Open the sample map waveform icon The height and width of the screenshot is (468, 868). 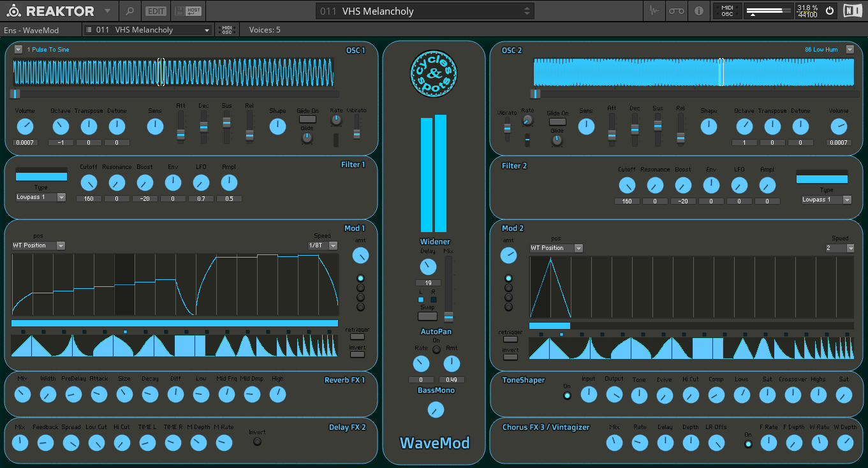click(x=654, y=11)
